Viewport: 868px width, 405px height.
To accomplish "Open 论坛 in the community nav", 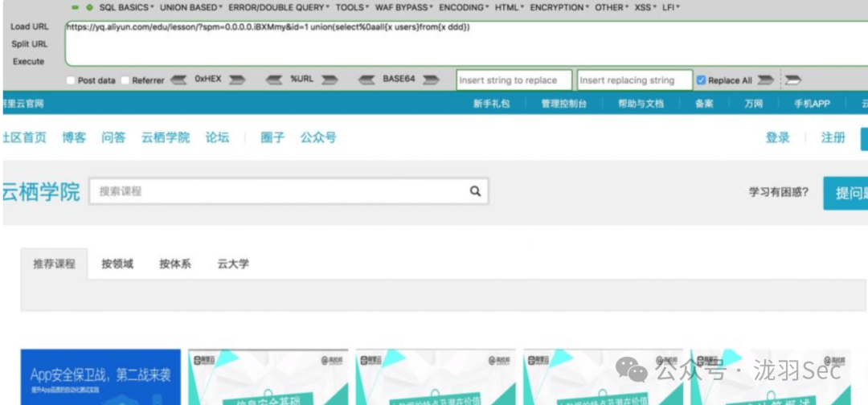I will pyautogui.click(x=217, y=137).
